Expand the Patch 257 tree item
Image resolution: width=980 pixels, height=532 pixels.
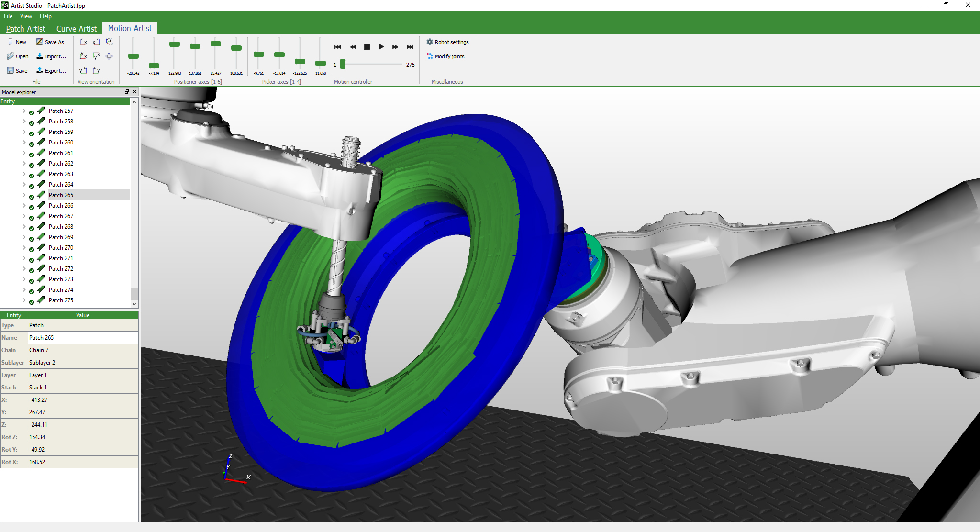pyautogui.click(x=23, y=111)
